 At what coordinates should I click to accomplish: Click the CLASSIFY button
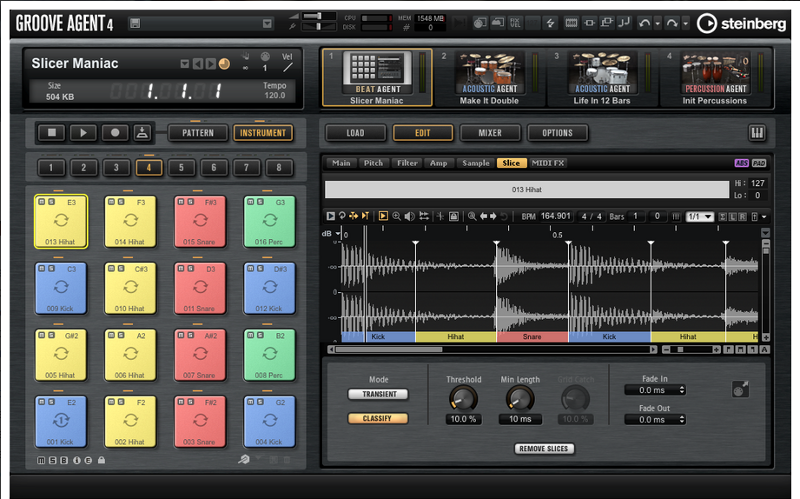coord(378,418)
